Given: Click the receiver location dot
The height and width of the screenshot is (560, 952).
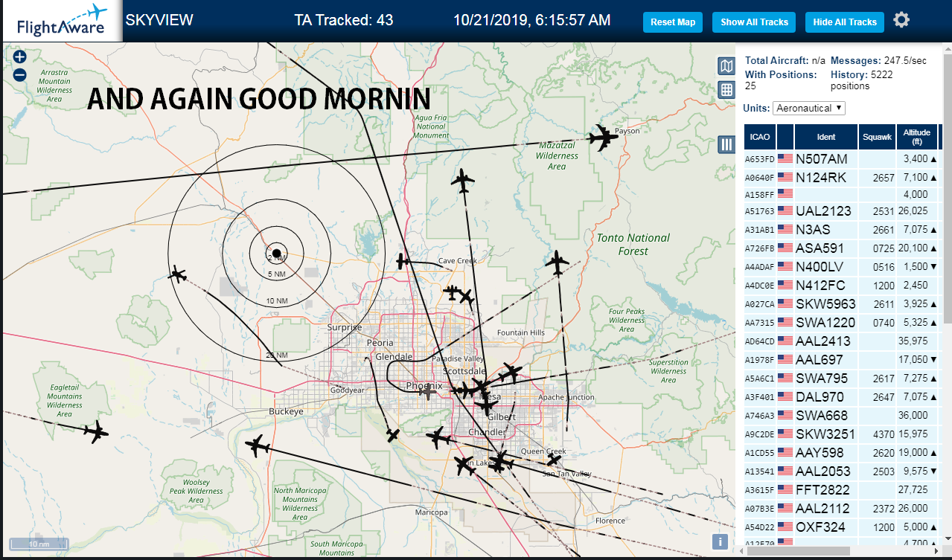Looking at the screenshot, I should click(x=276, y=254).
